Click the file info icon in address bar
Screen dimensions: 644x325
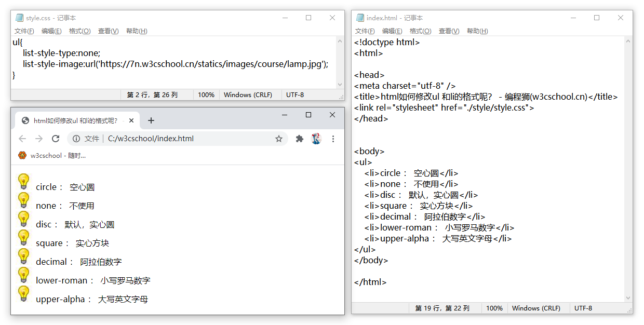pyautogui.click(x=76, y=139)
